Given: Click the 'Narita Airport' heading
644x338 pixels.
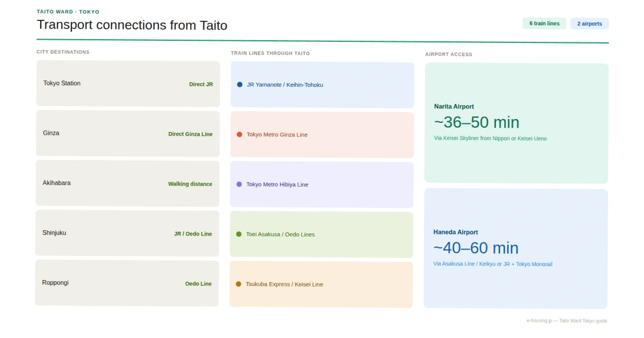Looking at the screenshot, I should pos(454,107).
